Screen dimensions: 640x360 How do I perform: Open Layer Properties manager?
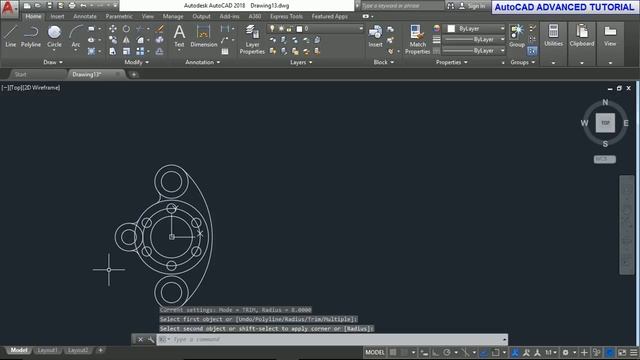click(x=252, y=39)
